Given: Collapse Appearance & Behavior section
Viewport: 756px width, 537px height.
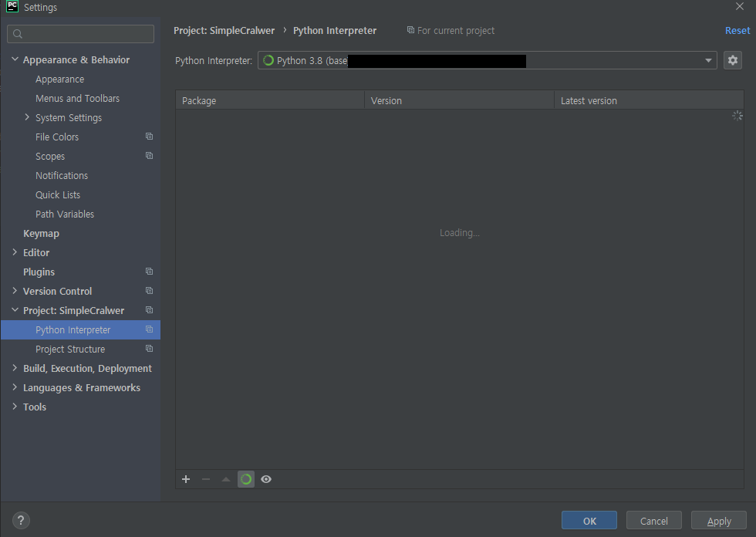Looking at the screenshot, I should click(15, 59).
